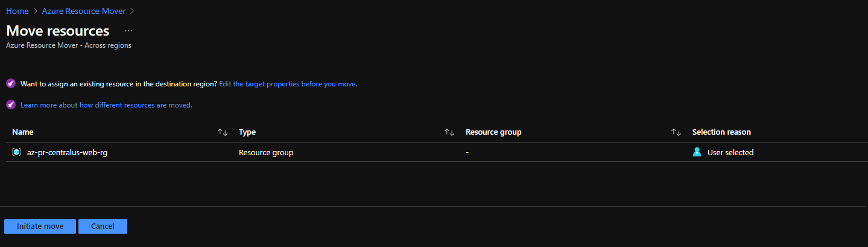Click the Cancel button
The width and height of the screenshot is (868, 247).
[103, 226]
